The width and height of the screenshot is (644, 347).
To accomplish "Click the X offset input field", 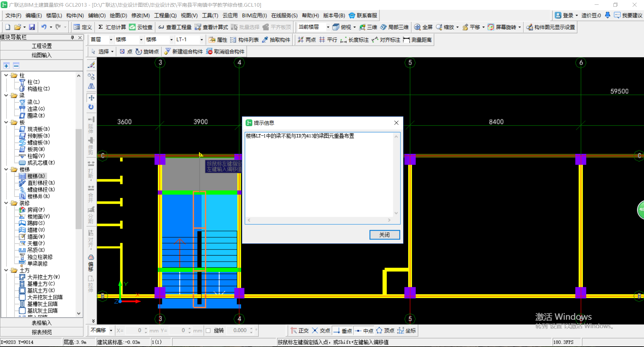I will pos(134,331).
